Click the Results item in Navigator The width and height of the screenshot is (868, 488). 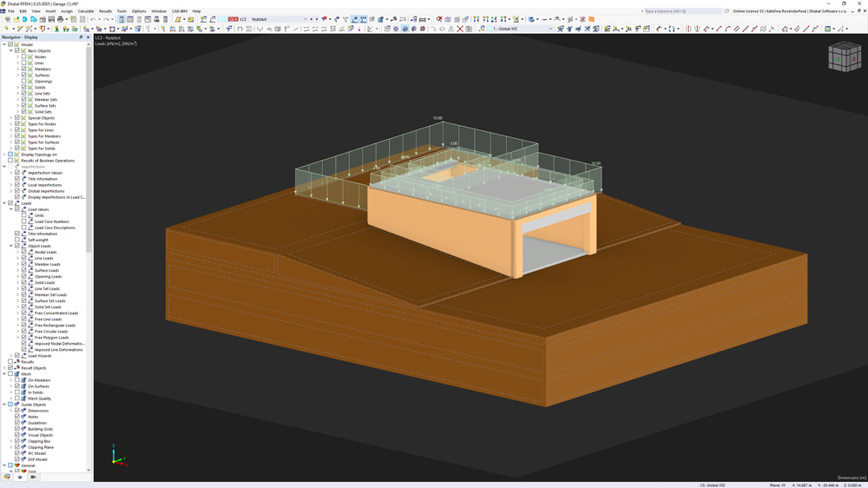click(28, 362)
